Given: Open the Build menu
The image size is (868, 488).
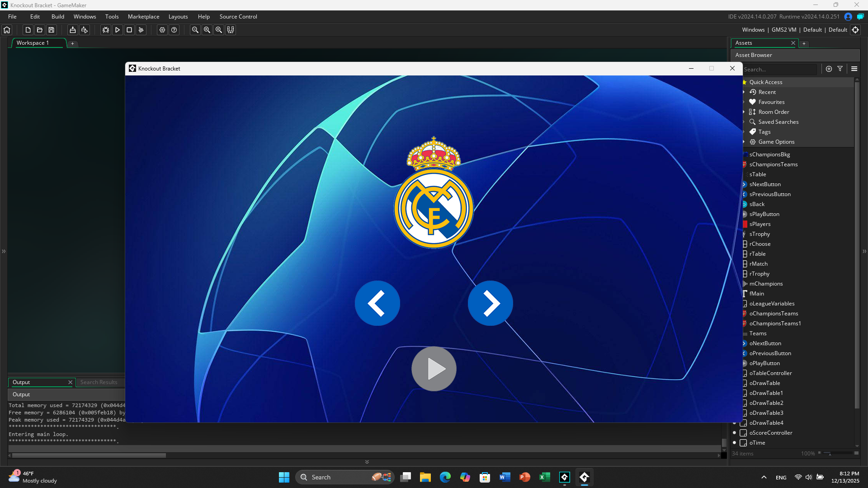Looking at the screenshot, I should coord(57,16).
